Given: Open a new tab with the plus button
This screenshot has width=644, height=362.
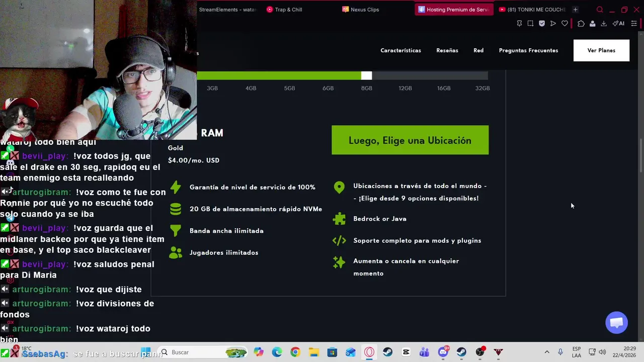Looking at the screenshot, I should [x=575, y=10].
